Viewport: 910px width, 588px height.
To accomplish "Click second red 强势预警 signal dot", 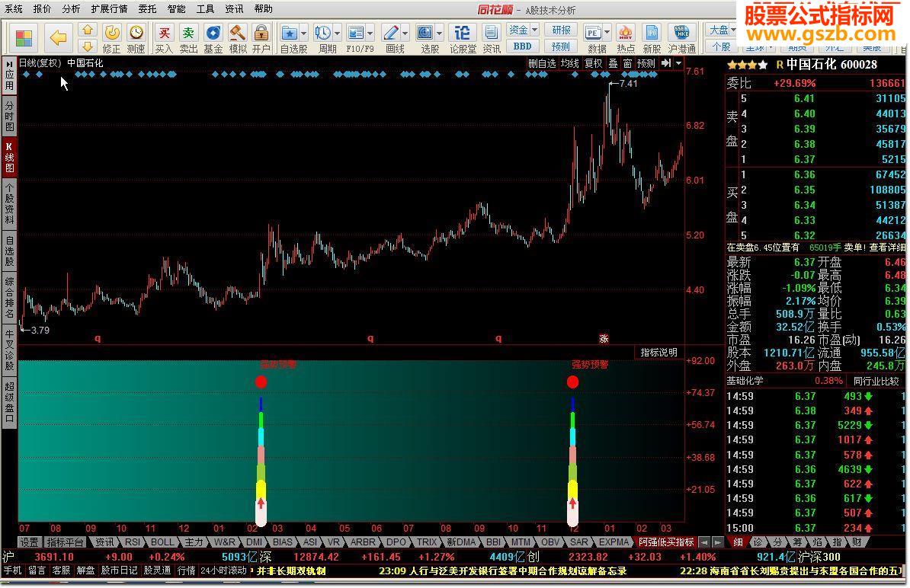I will tap(573, 382).
